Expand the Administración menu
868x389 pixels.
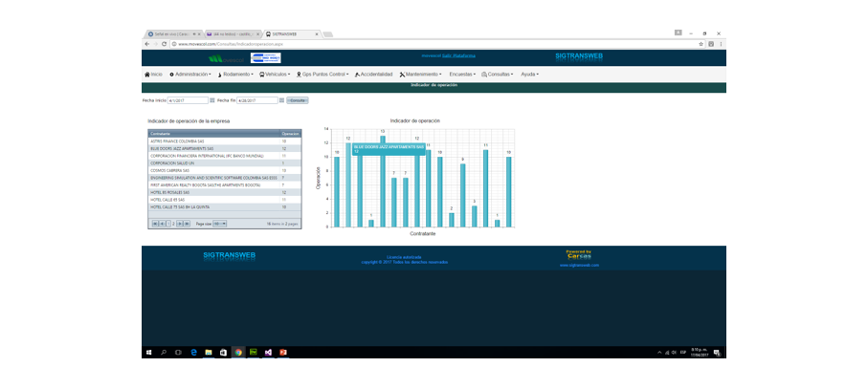pyautogui.click(x=189, y=74)
